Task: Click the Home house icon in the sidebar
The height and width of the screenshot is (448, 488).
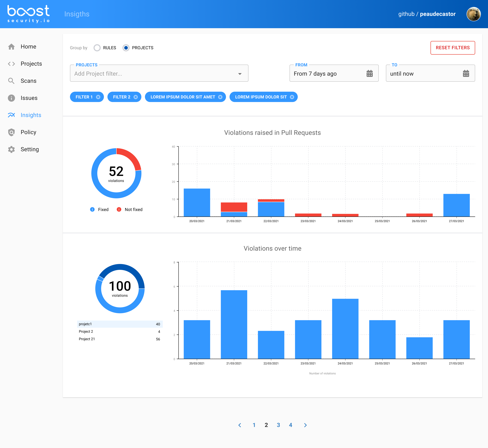Action: (11, 47)
